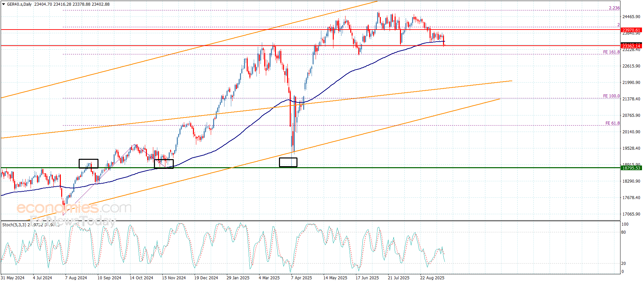
Task: Click the 7 Aug 2024 date label
Action: [76, 278]
